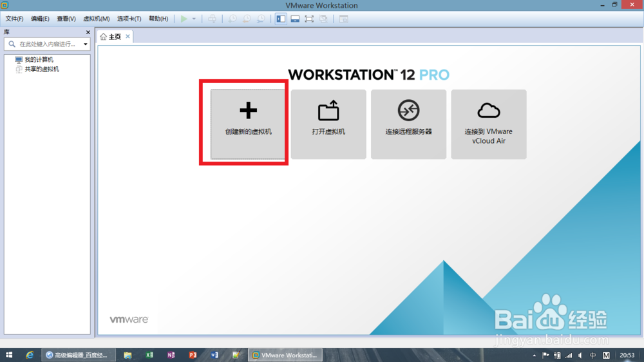Click the VMware app icon in the title bar
Screen dimensions: 644x362
click(x=5, y=5)
